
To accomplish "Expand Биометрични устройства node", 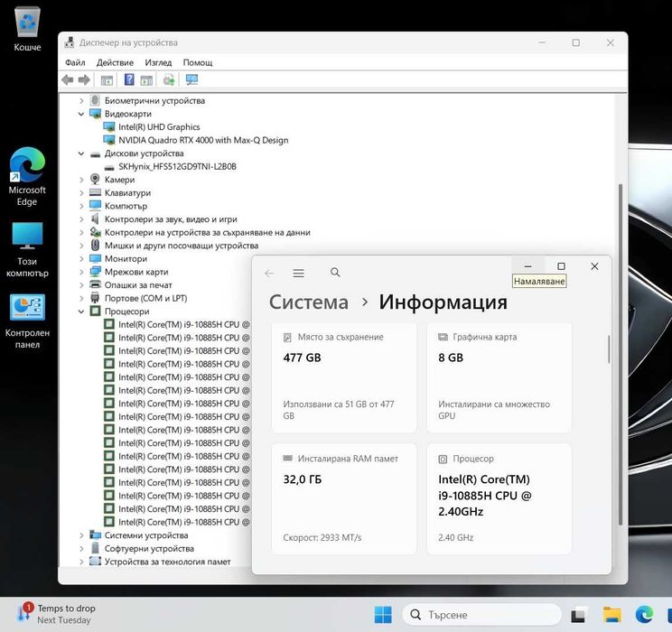I will pos(81,101).
